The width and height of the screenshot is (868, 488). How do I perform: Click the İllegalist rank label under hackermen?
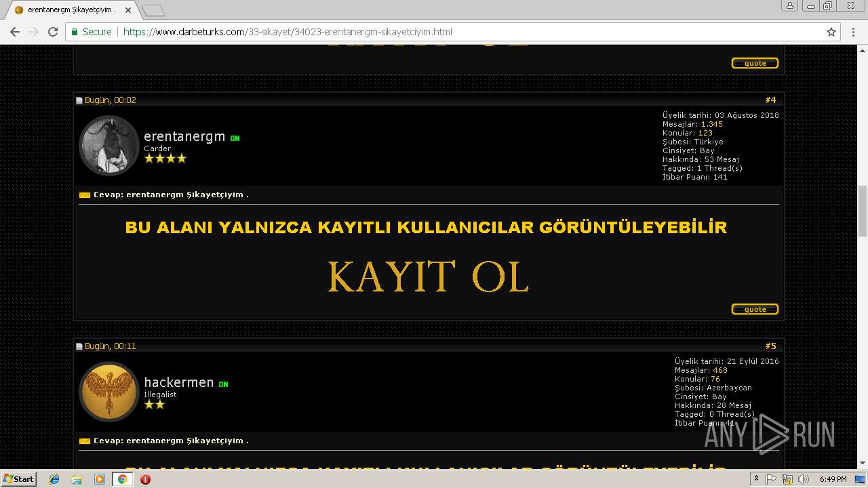click(x=160, y=394)
